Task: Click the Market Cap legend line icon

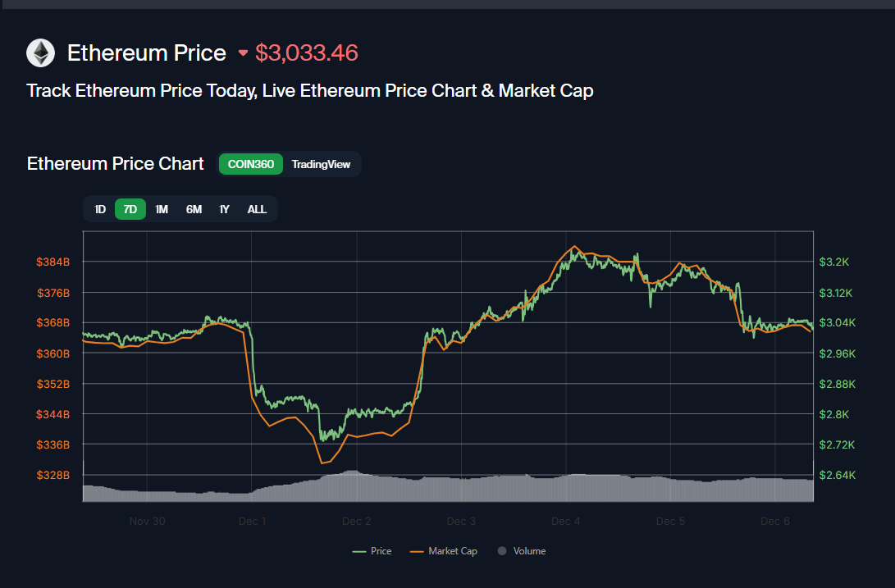Action: 418,550
